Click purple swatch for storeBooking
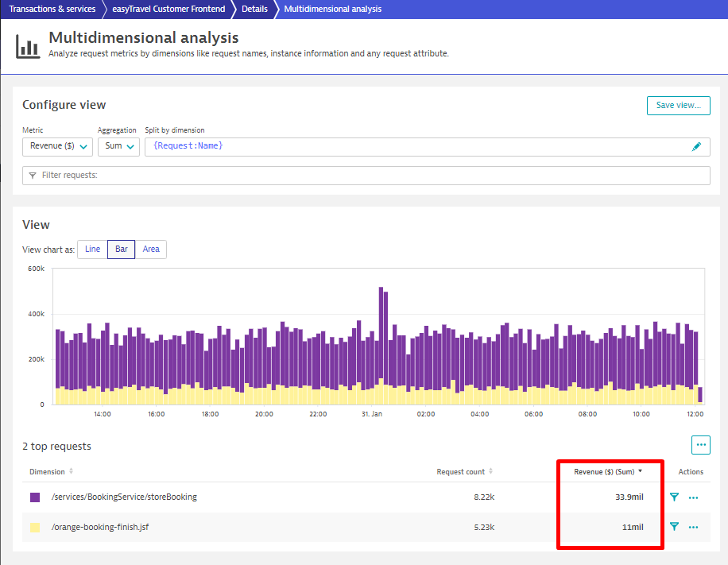The height and width of the screenshot is (565, 728). (35, 497)
